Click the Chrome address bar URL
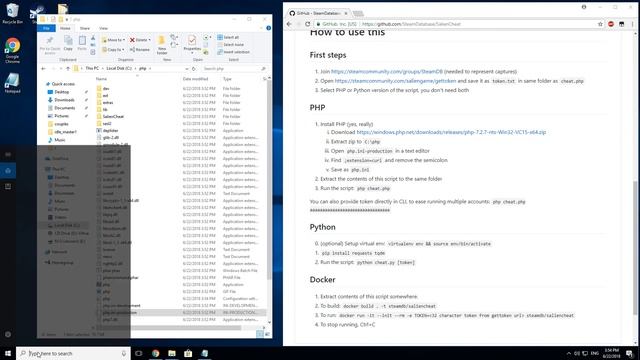The width and height of the screenshot is (640, 360). pos(411,24)
